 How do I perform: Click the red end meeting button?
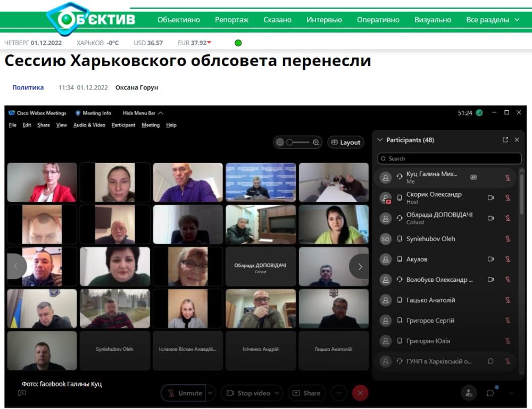click(x=360, y=393)
